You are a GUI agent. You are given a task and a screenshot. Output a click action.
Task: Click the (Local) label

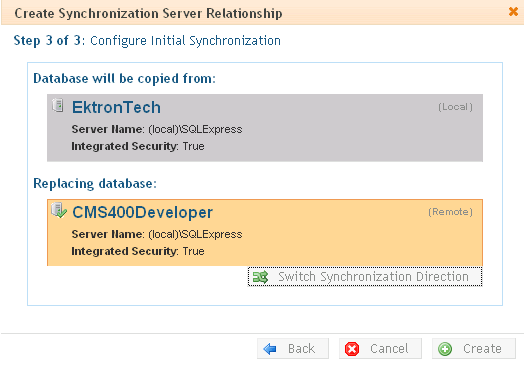tap(455, 107)
